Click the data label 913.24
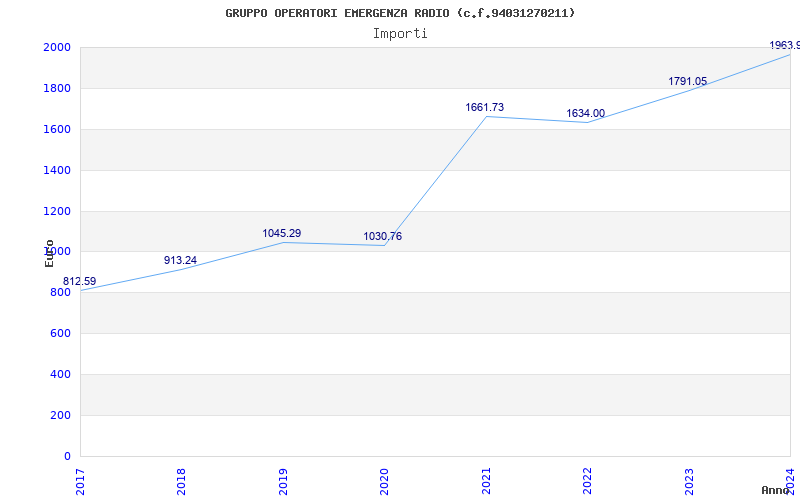 [x=180, y=260]
